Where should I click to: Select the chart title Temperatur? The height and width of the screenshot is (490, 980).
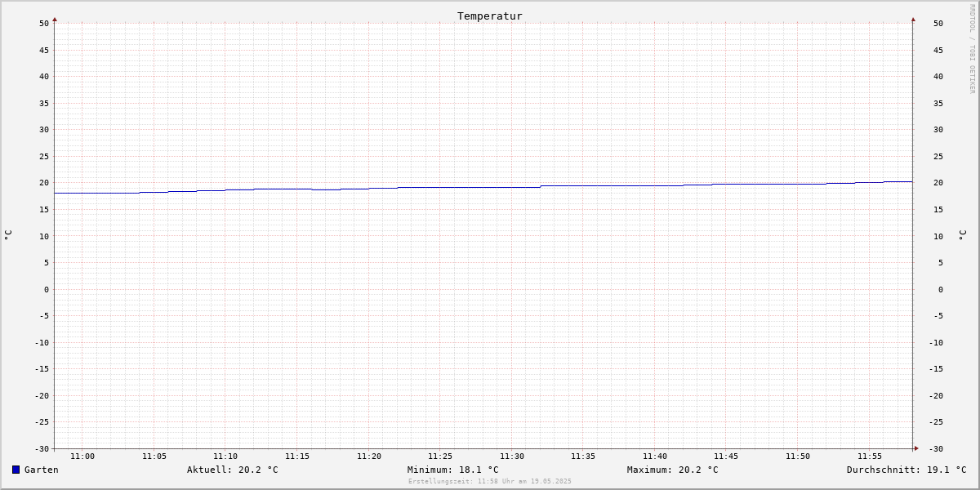click(490, 16)
